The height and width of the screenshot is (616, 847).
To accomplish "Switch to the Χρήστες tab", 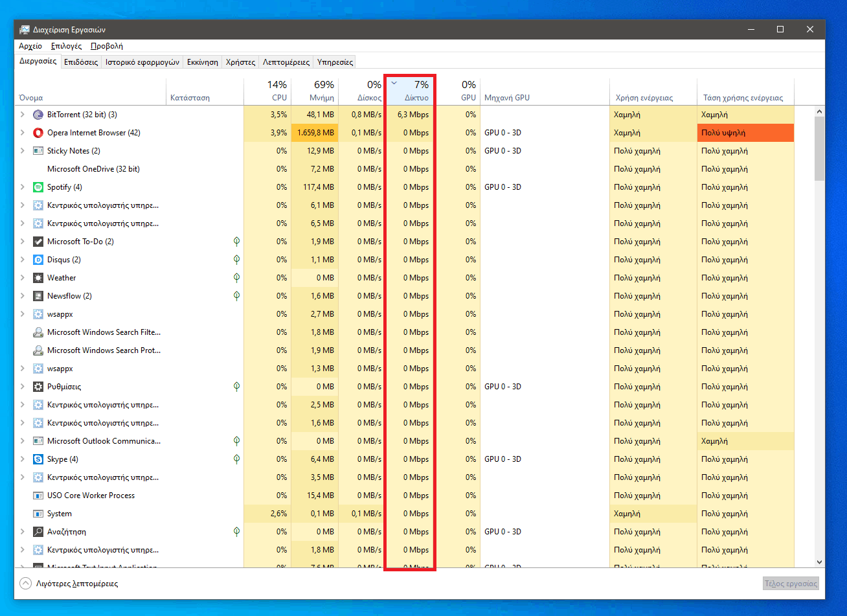I will point(240,62).
